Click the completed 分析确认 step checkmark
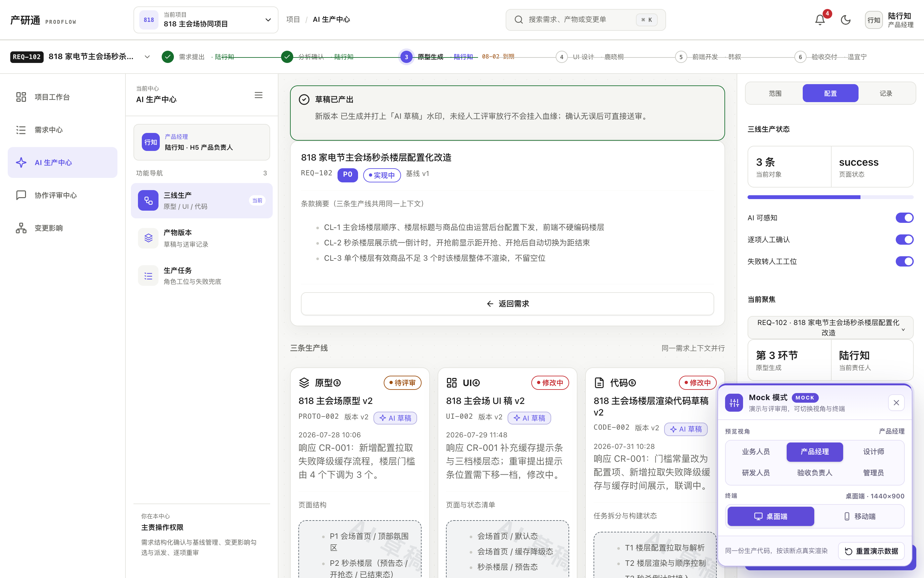The width and height of the screenshot is (924, 578). pyautogui.click(x=287, y=57)
